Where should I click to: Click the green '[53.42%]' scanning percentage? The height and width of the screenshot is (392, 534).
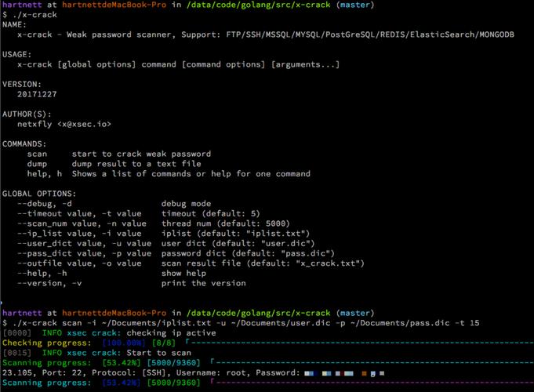[x=122, y=363]
